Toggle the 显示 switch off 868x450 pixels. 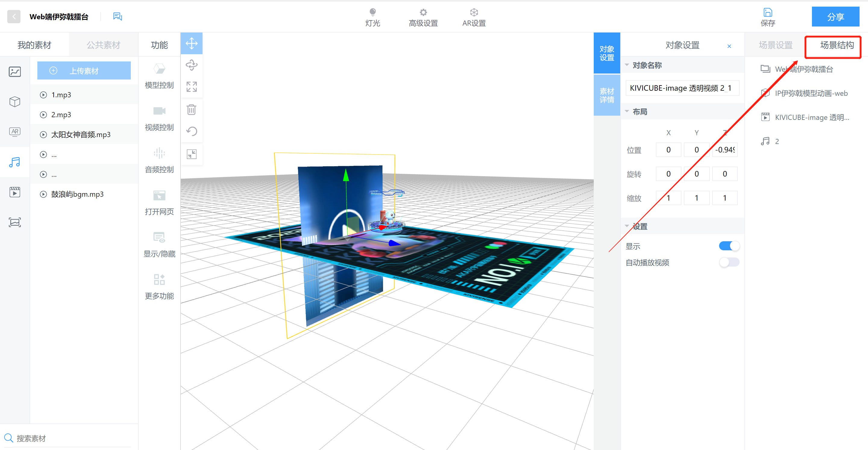729,246
